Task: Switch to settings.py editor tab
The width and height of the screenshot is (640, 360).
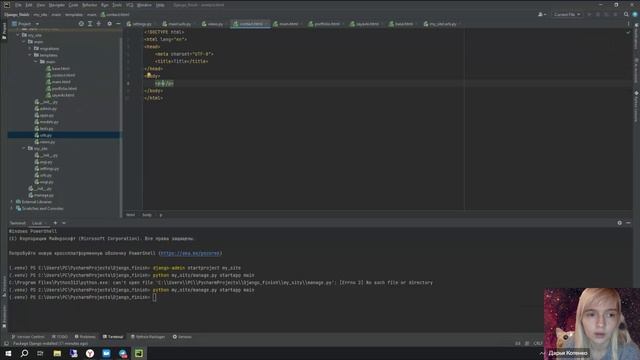Action: point(140,24)
